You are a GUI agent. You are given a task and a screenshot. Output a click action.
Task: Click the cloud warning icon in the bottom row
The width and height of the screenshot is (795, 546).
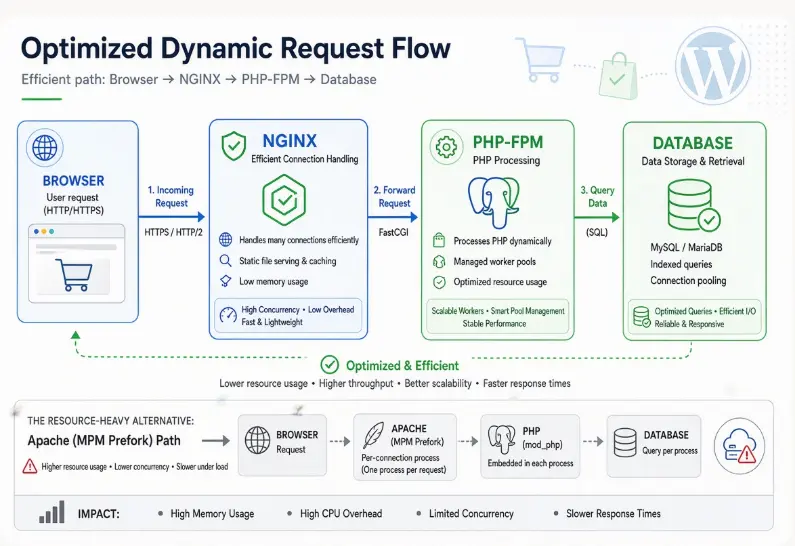pos(740,447)
